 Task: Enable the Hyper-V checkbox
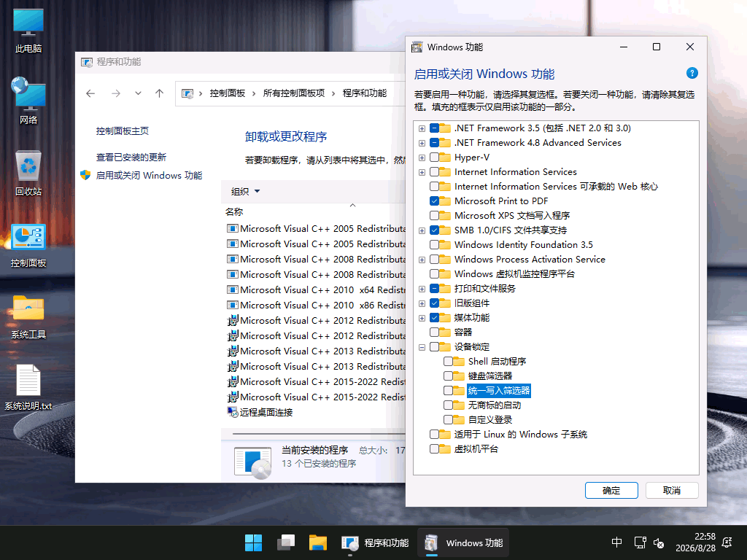[x=435, y=157]
